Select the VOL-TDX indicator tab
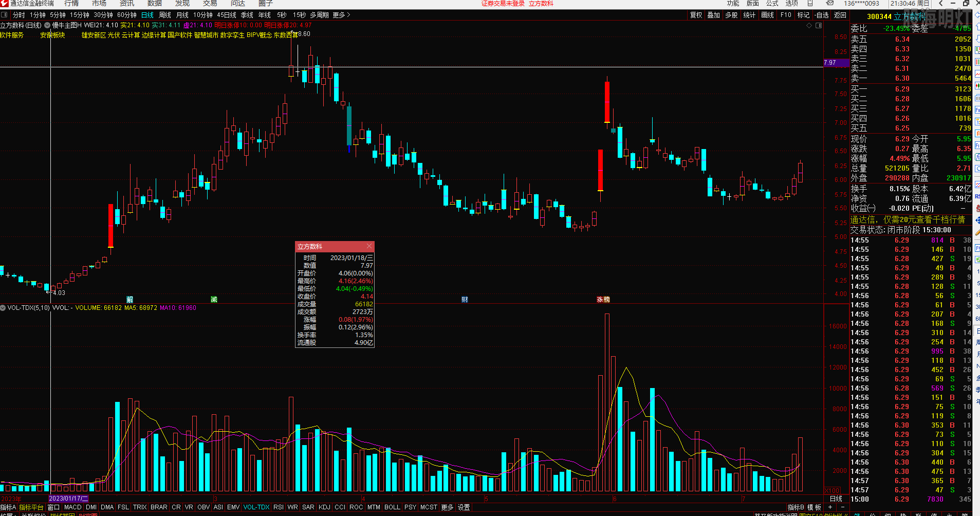Viewport: 980px width, 516px height. coord(256,507)
